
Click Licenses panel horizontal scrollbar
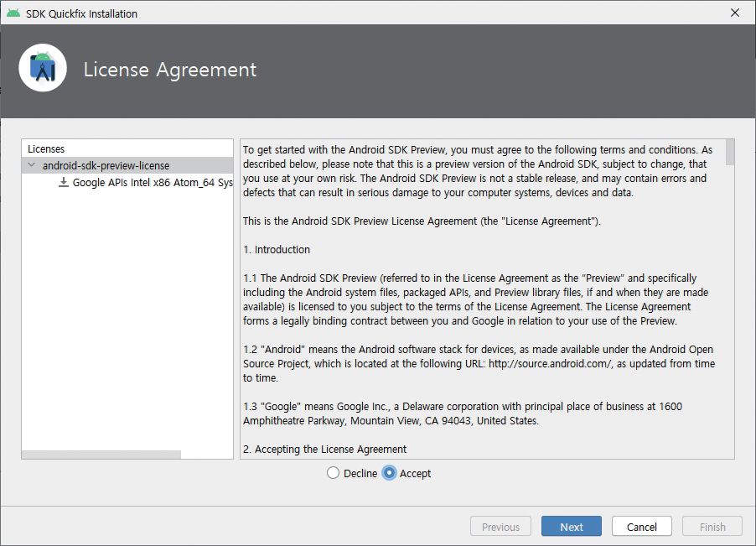[101, 455]
